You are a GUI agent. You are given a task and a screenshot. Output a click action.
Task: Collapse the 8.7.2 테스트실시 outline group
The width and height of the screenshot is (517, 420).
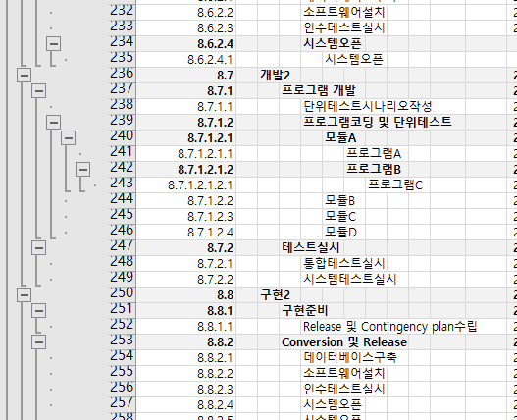coord(38,247)
